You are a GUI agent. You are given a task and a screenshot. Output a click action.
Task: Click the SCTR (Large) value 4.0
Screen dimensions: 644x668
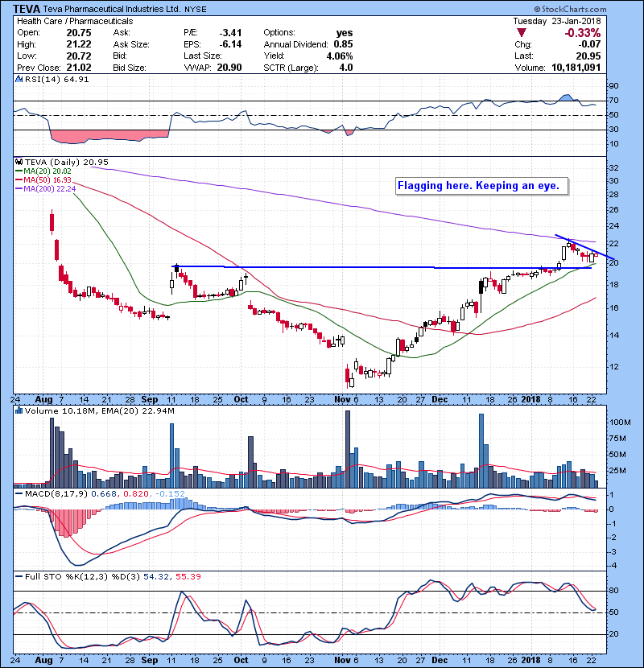pyautogui.click(x=345, y=68)
